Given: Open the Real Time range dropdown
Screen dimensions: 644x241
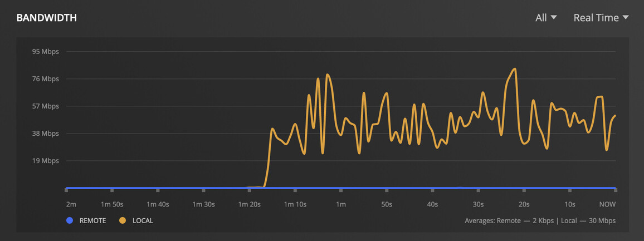Looking at the screenshot, I should tap(601, 18).
